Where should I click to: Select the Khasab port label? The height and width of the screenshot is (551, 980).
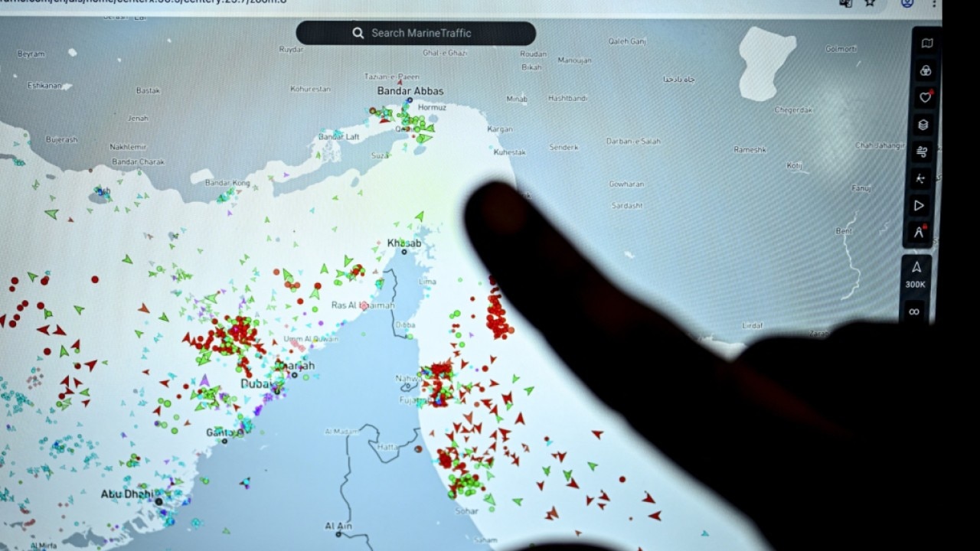(404, 243)
